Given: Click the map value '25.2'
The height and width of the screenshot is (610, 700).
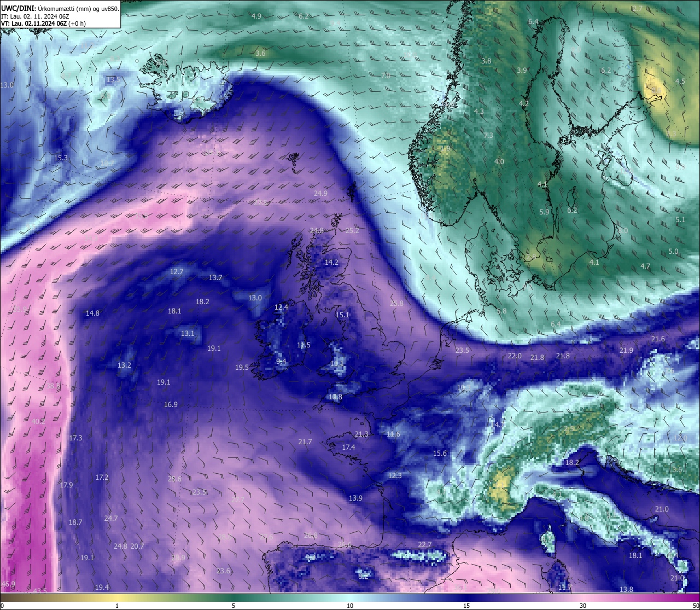Looking at the screenshot, I should click(x=353, y=231).
